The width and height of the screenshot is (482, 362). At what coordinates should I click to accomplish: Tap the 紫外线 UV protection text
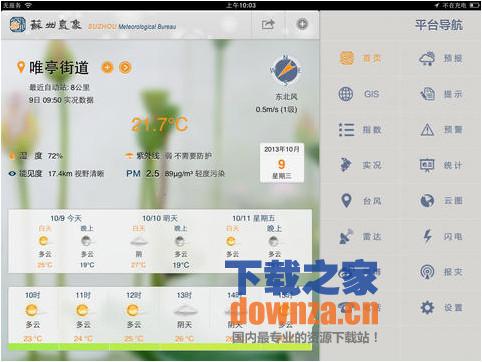174,156
